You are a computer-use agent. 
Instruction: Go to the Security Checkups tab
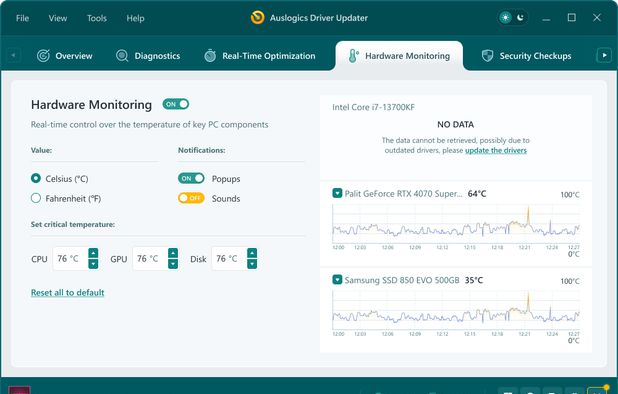526,56
